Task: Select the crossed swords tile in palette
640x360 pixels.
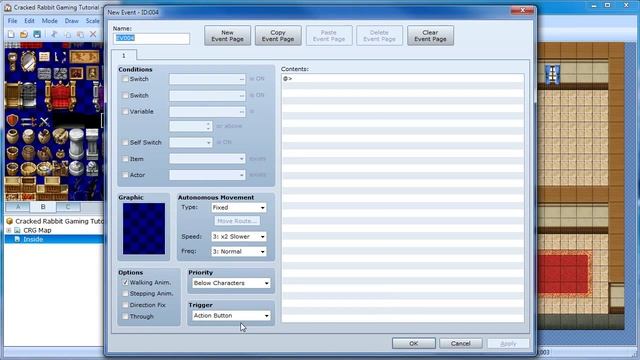Action: coord(44,121)
